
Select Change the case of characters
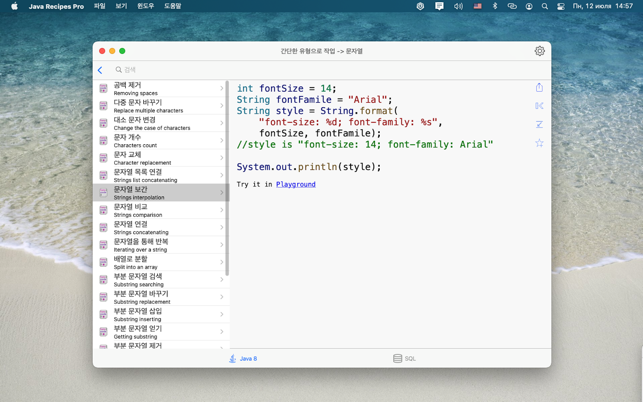[x=161, y=123]
